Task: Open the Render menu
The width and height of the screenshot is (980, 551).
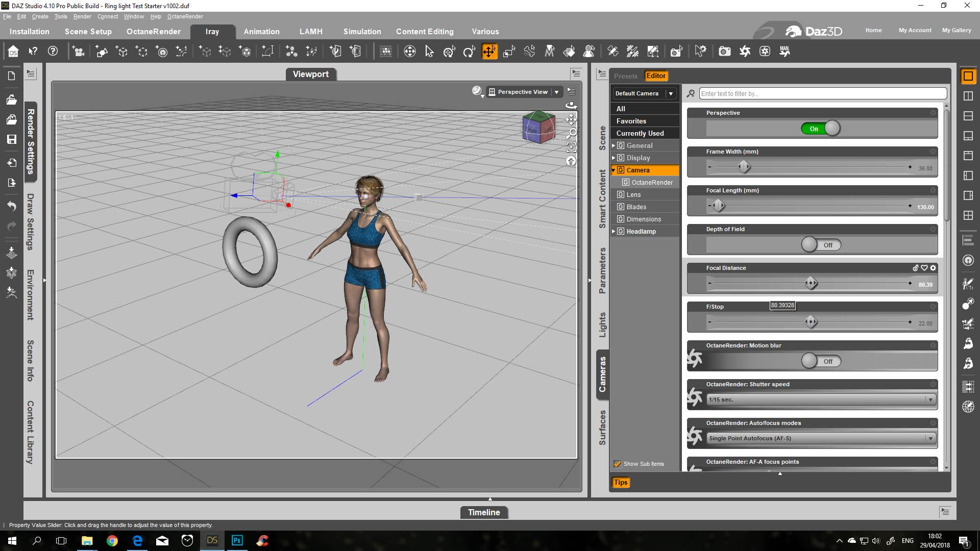Action: [x=82, y=16]
